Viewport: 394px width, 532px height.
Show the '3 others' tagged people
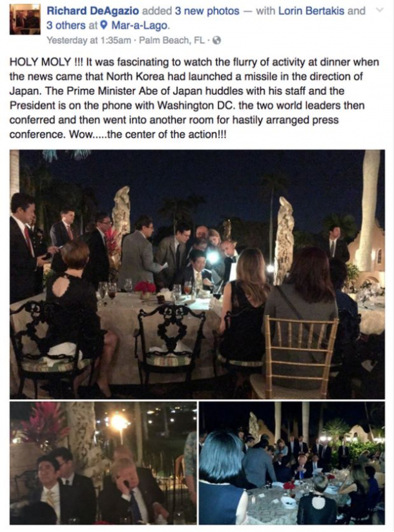click(x=66, y=25)
